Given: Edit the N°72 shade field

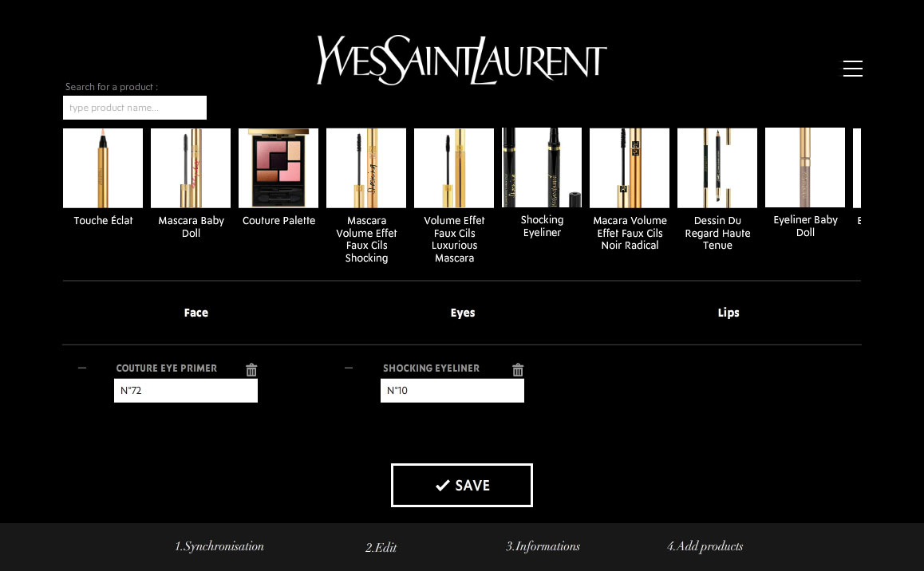Looking at the screenshot, I should 186,391.
